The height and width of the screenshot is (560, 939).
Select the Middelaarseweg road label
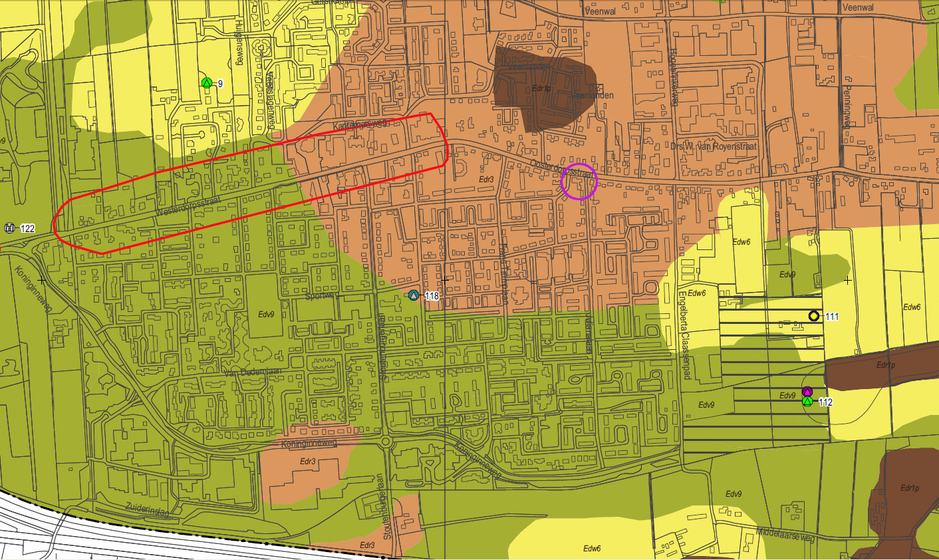click(785, 535)
